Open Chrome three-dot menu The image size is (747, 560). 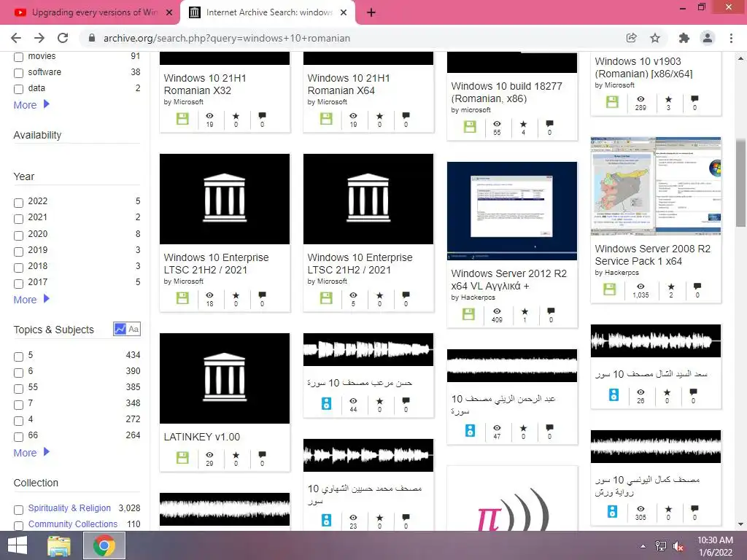pos(731,38)
